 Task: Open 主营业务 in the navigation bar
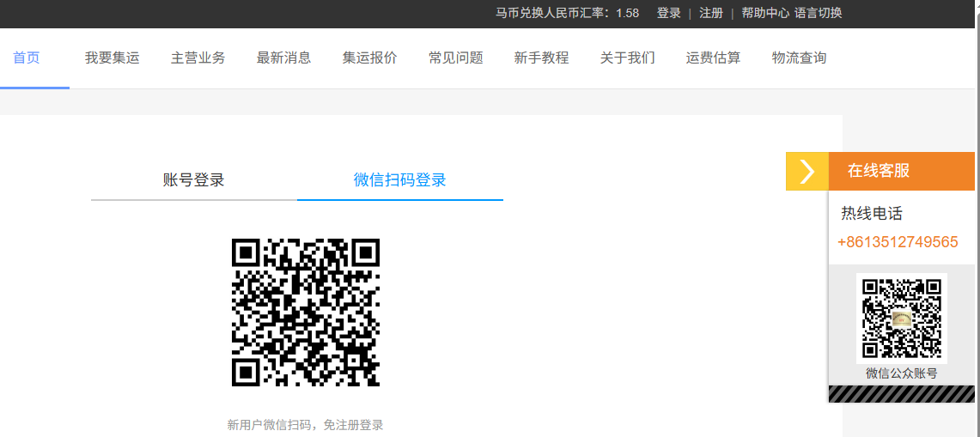tap(198, 58)
